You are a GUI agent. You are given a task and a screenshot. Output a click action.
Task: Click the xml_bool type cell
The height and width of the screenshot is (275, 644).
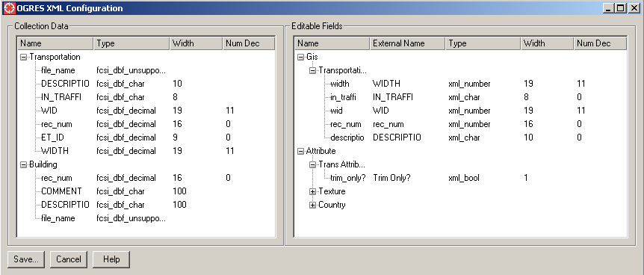[x=464, y=178]
